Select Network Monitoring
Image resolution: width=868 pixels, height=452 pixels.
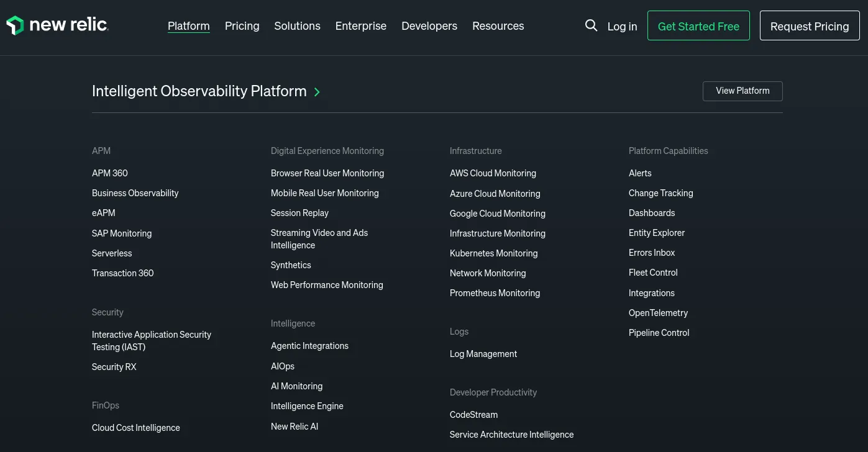[488, 273]
